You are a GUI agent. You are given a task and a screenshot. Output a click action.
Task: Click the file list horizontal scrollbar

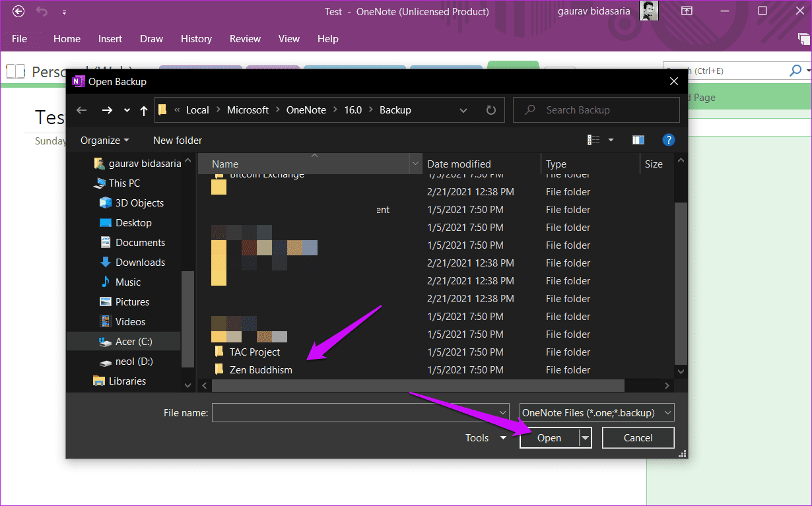(417, 385)
